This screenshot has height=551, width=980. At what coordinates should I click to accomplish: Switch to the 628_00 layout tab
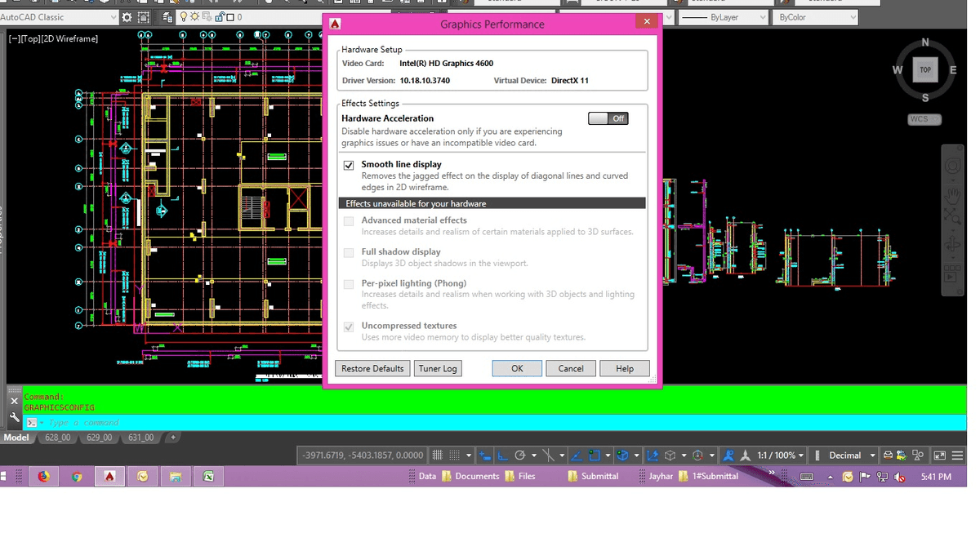click(x=57, y=438)
